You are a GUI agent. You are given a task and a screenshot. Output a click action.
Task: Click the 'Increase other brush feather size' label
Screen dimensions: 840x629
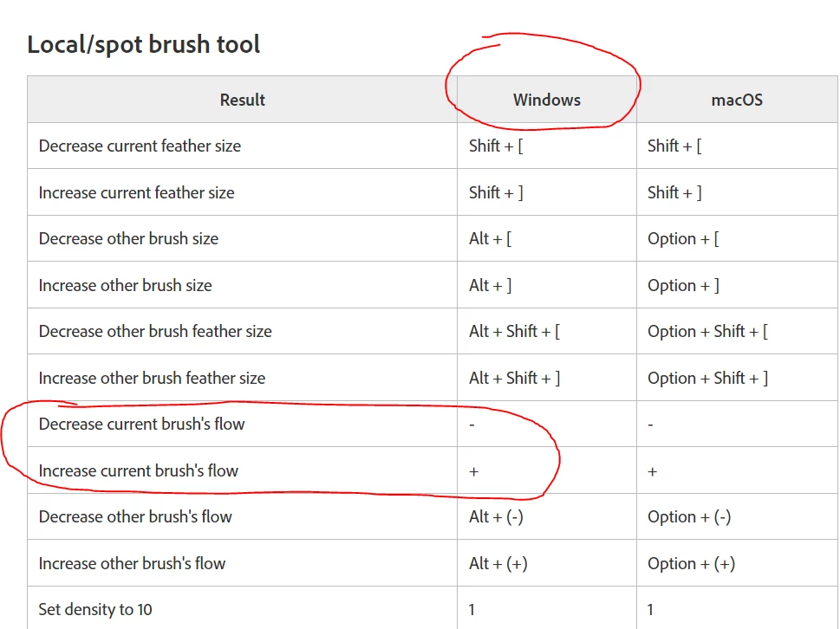click(x=152, y=378)
